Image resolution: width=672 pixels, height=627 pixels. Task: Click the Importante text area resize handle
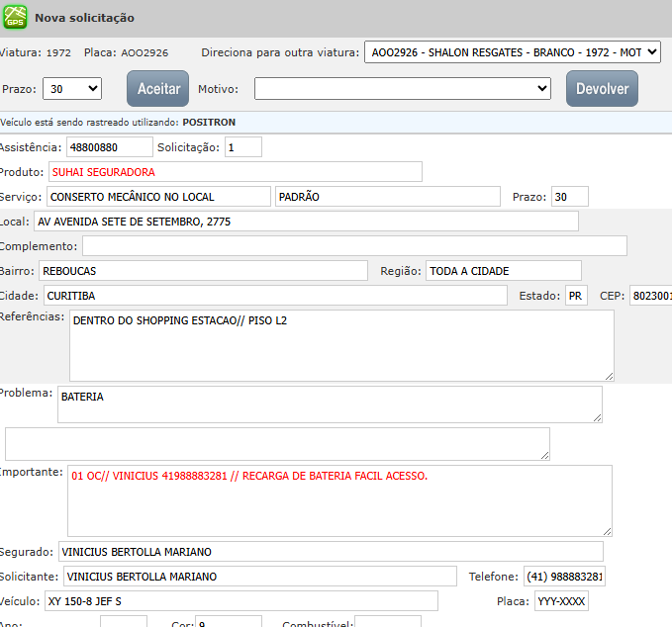pyautogui.click(x=608, y=531)
